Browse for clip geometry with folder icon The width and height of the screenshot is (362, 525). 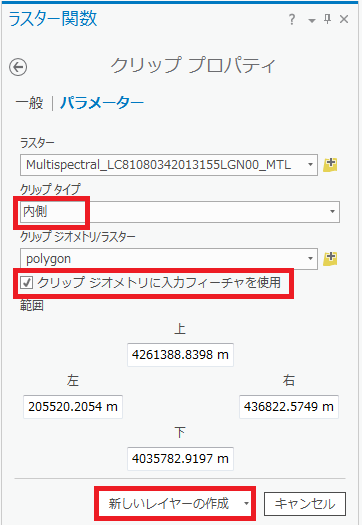[x=330, y=259]
